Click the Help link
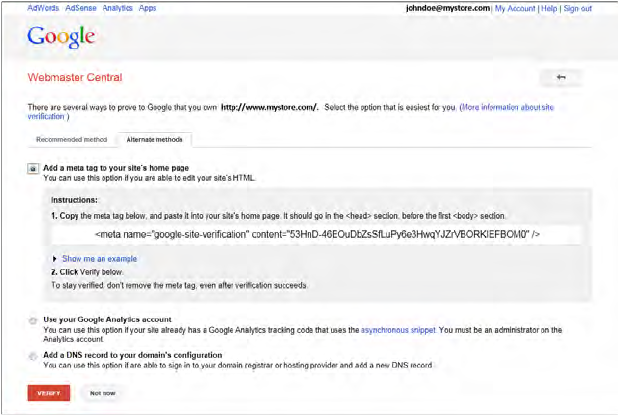The height and width of the screenshot is (416, 619). coord(548,8)
